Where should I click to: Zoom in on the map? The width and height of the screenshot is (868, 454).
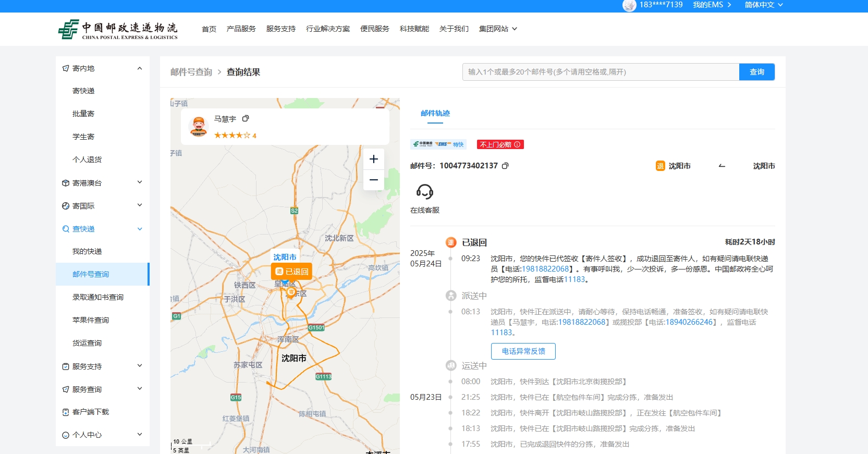(374, 159)
